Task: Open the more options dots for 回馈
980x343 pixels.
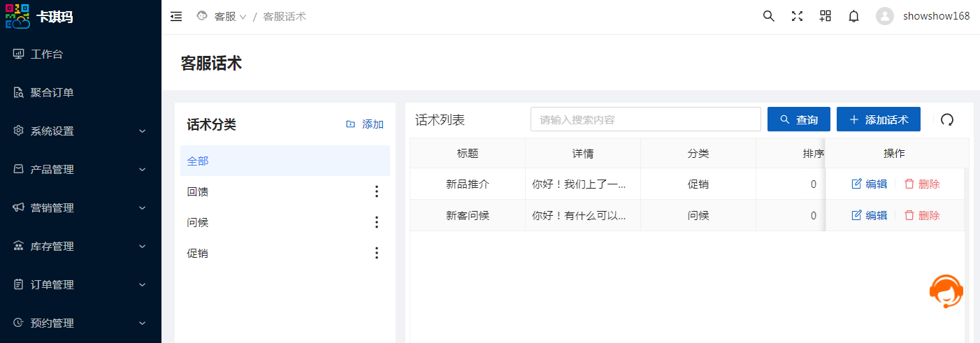Action: [x=377, y=191]
